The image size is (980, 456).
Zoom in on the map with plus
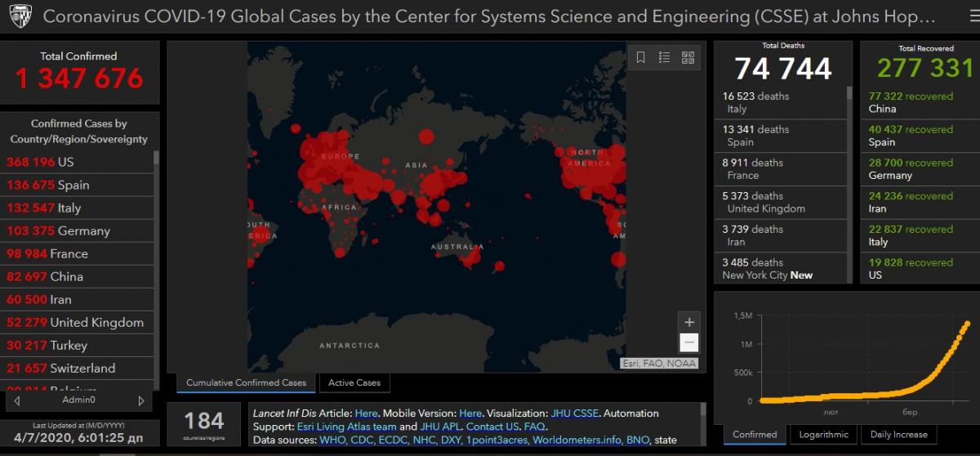point(688,322)
